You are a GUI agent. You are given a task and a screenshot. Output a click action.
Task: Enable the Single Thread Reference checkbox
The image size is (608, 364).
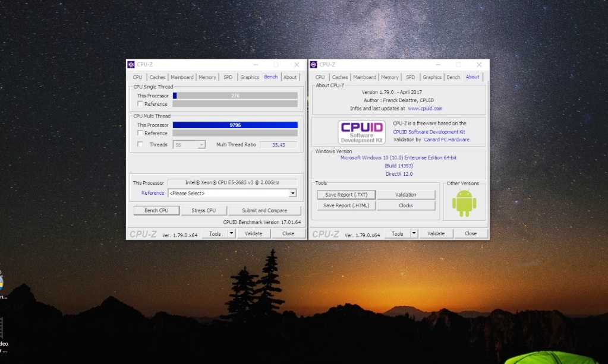[x=140, y=104]
